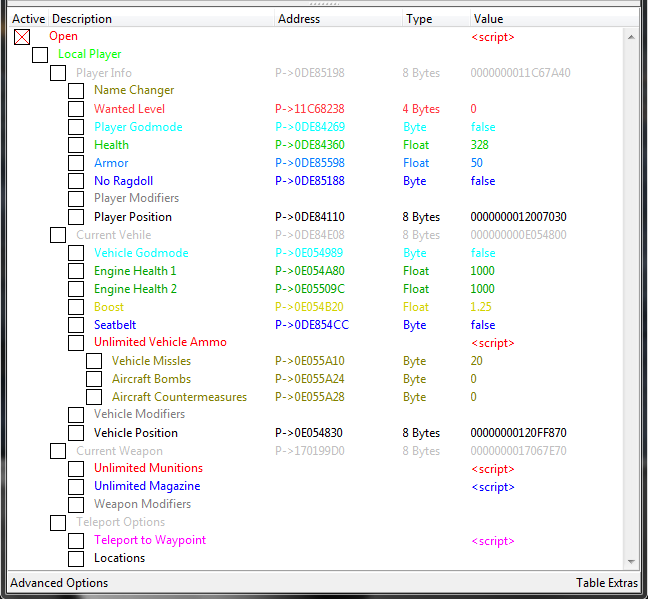Viewport: 648px width, 599px height.
Task: Select the Wanted Level entry
Action: 129,109
